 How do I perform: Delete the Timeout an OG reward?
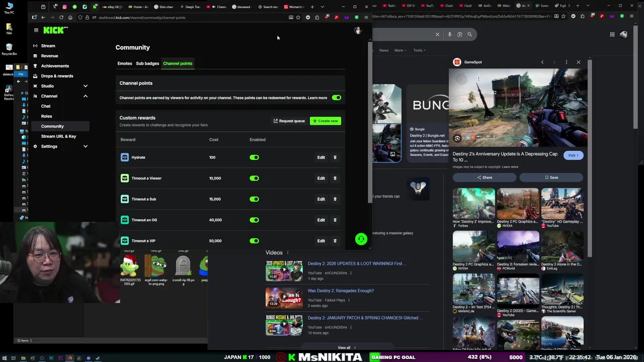pyautogui.click(x=335, y=220)
